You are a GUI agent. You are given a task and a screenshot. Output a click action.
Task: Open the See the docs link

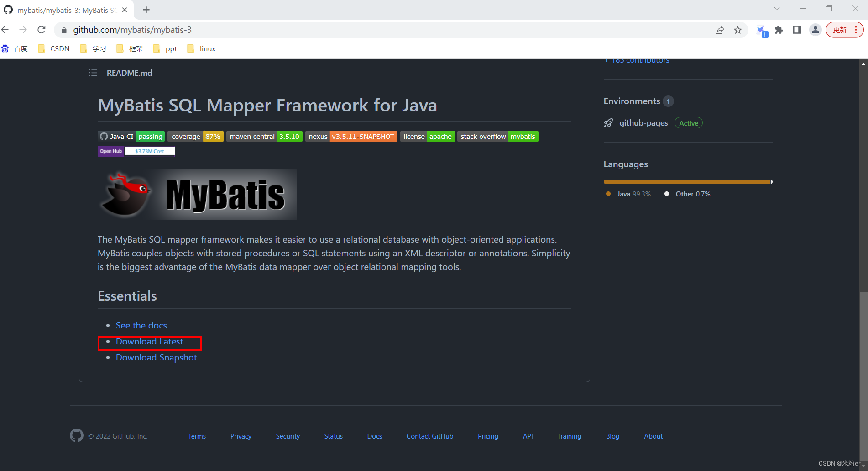[141, 325]
